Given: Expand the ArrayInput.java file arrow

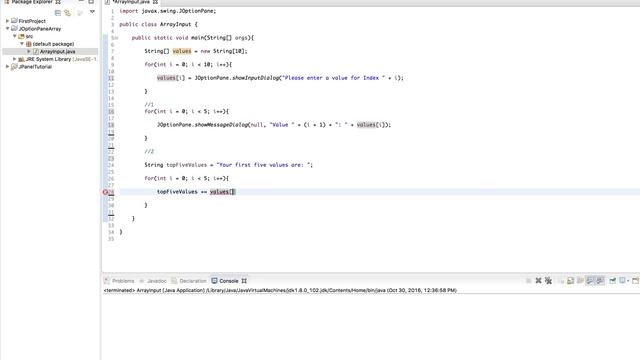Looking at the screenshot, I should coord(29,51).
